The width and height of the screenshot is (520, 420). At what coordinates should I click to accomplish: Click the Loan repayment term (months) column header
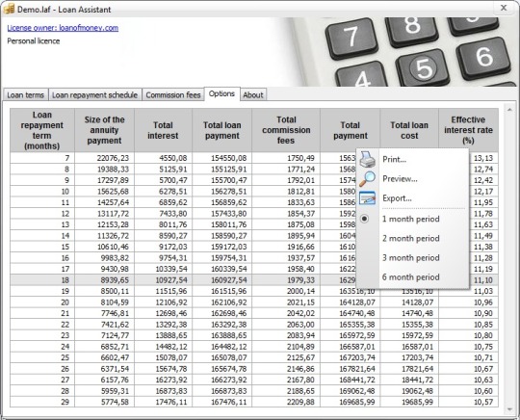[42, 130]
